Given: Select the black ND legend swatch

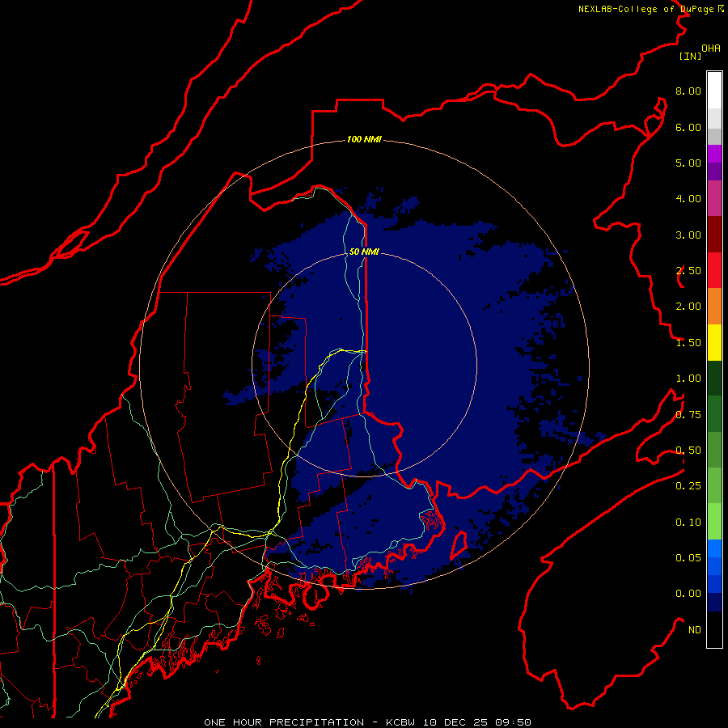Looking at the screenshot, I should coord(714,629).
